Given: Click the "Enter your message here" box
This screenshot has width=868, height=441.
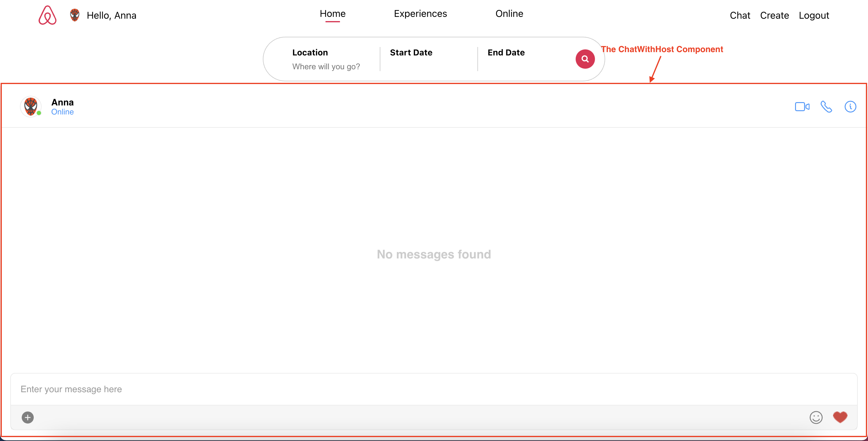Looking at the screenshot, I should [433, 389].
